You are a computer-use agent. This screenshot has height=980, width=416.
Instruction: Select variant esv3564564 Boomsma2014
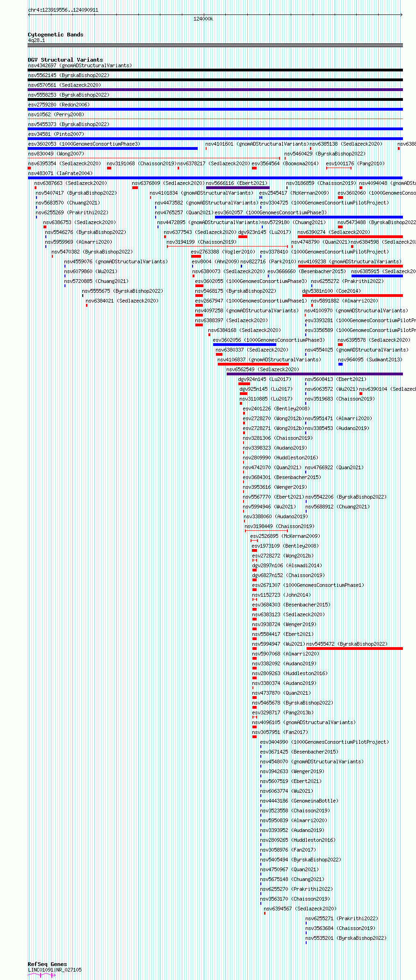[285, 163]
